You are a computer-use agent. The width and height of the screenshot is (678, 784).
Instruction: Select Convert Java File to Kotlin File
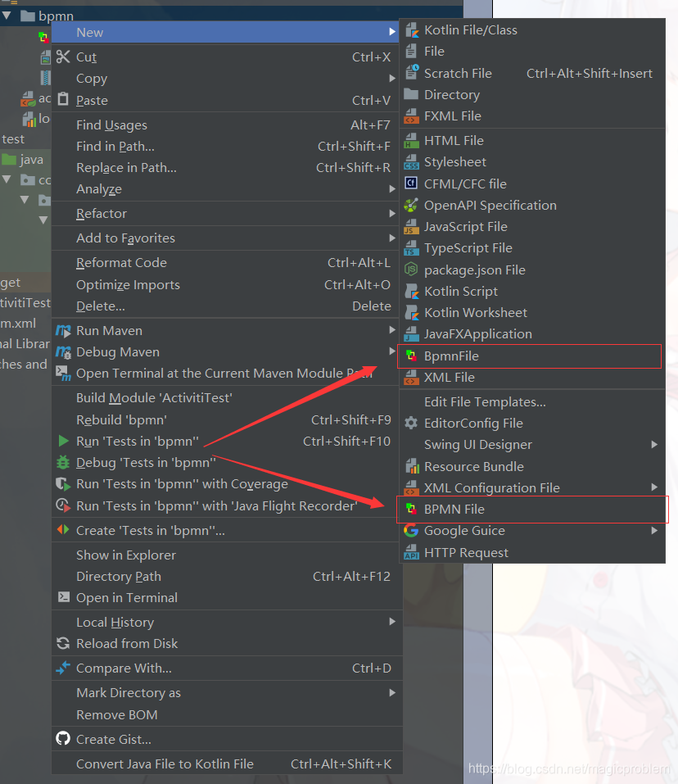[x=227, y=764]
